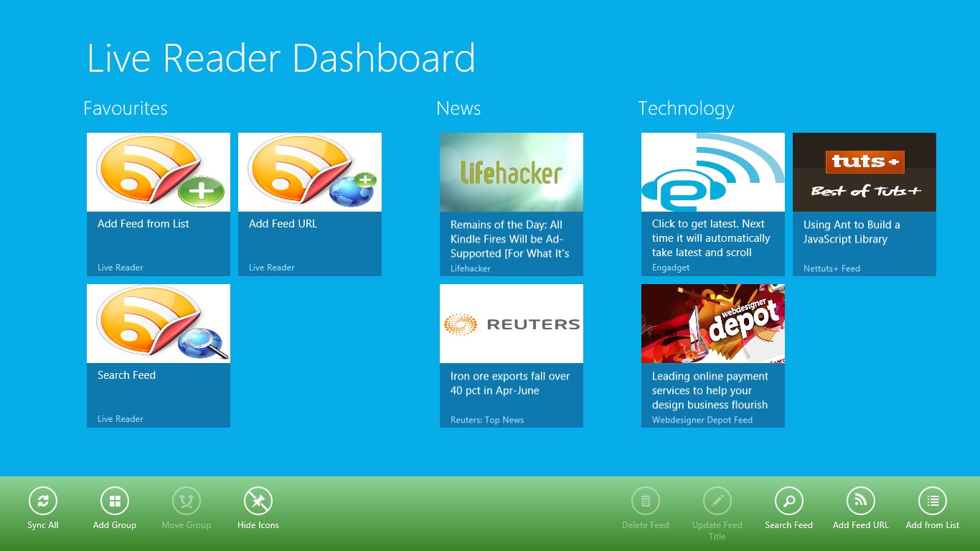Click the 'Lifehacker' source label
This screenshot has width=980, height=551.
(x=471, y=268)
